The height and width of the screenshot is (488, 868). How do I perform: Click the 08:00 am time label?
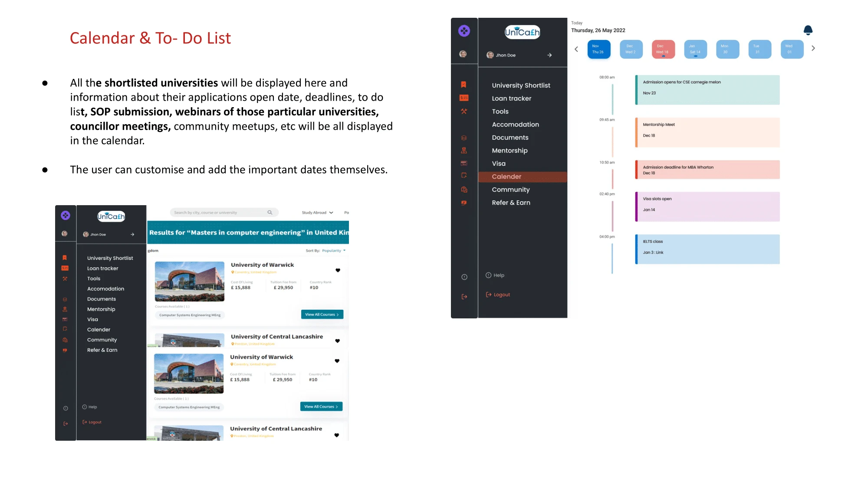(607, 77)
